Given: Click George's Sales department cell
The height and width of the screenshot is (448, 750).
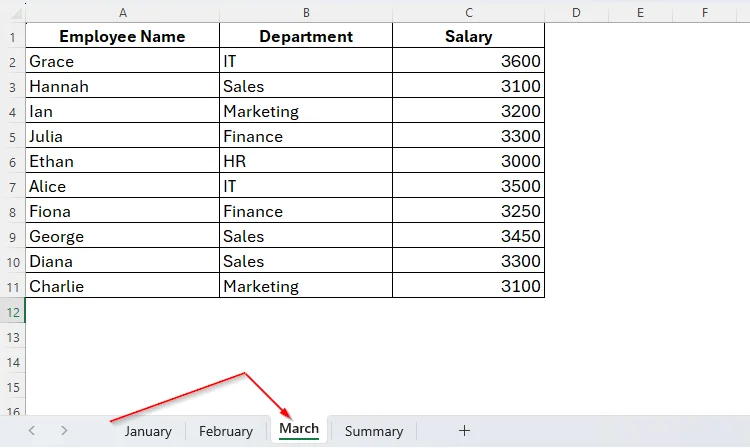Looking at the screenshot, I should (306, 236).
